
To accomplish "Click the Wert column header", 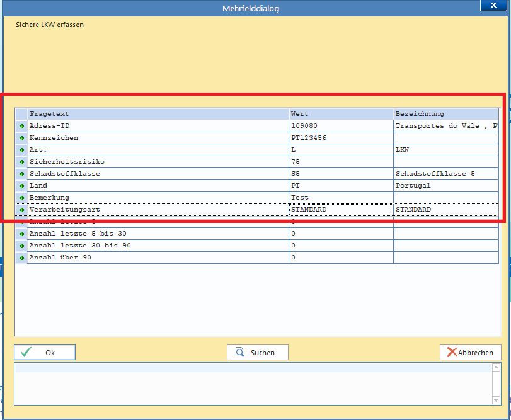I will pos(342,114).
